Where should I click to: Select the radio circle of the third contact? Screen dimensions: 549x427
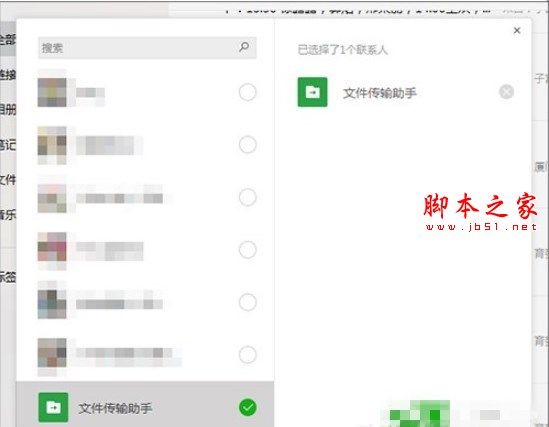point(248,197)
